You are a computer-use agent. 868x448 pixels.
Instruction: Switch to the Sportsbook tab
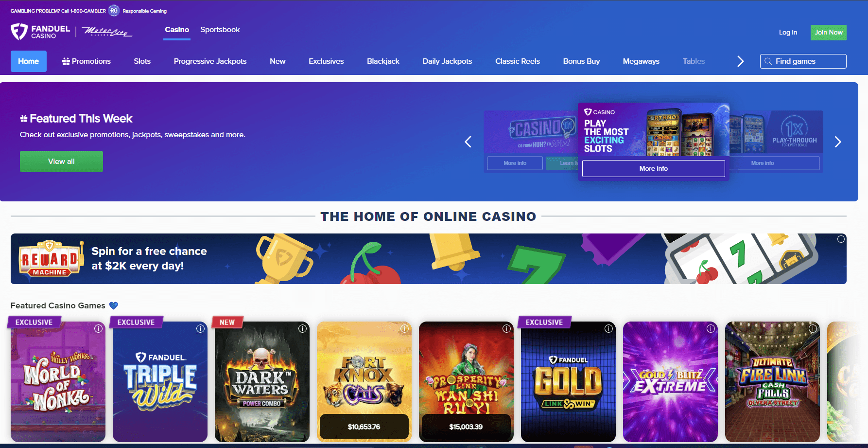[220, 30]
